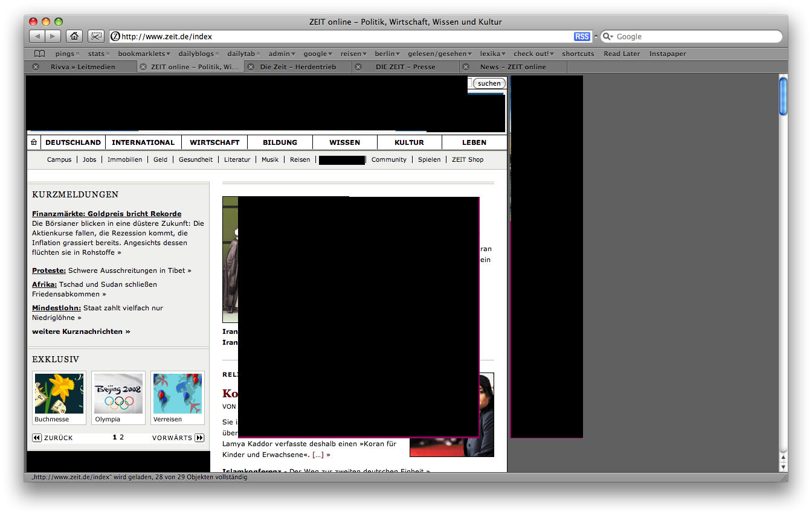This screenshot has height=515, width=812.
Task: Click the Google search magnifier icon
Action: coord(608,37)
